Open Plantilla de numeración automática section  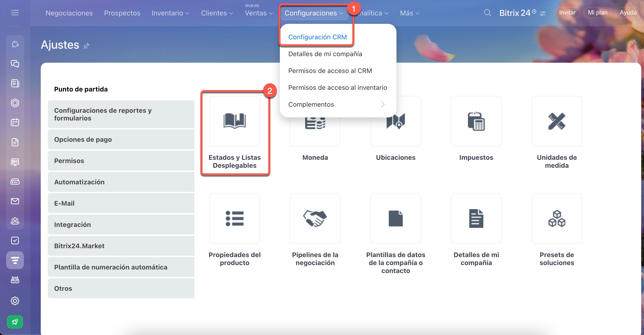click(x=121, y=267)
